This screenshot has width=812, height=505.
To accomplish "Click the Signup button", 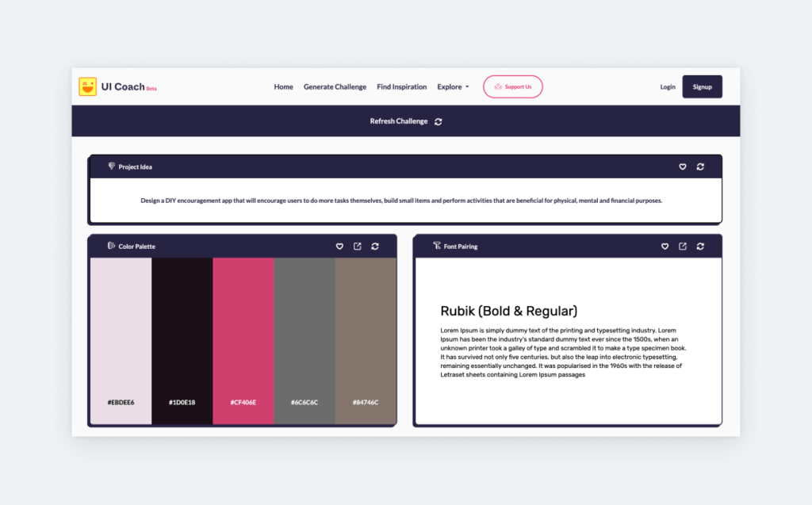I will pos(702,86).
